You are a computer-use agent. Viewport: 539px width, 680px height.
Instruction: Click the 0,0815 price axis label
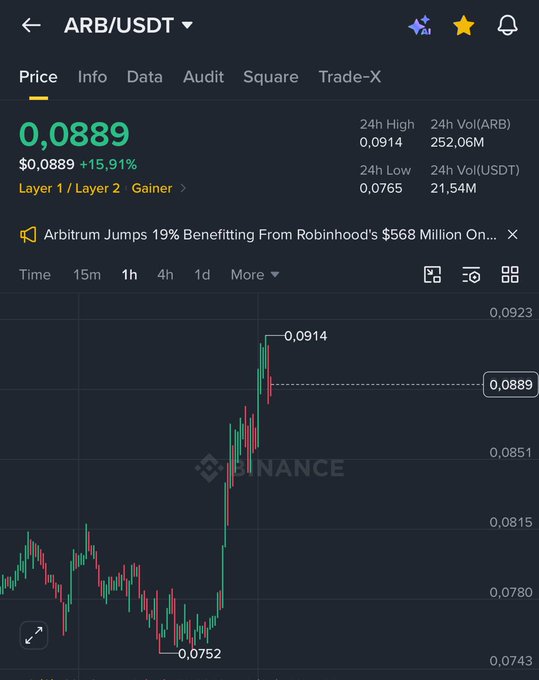pyautogui.click(x=511, y=522)
